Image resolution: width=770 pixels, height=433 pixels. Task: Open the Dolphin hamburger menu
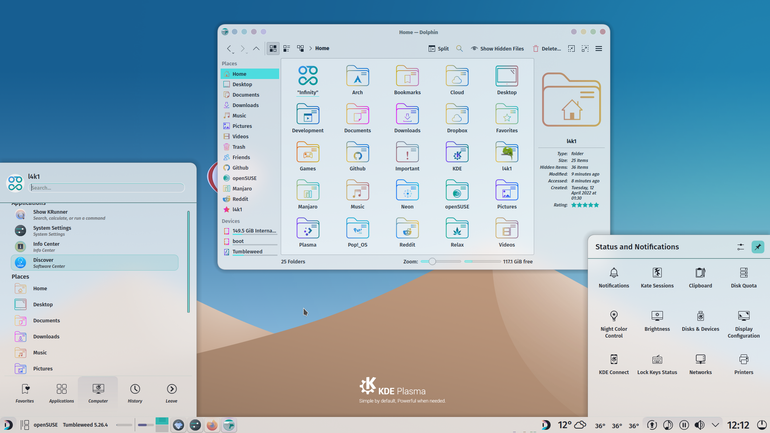599,49
